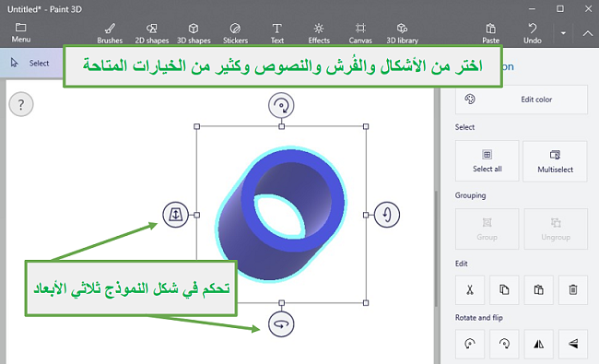Rotate the object left 90 degrees
This screenshot has height=364, width=599.
click(470, 344)
